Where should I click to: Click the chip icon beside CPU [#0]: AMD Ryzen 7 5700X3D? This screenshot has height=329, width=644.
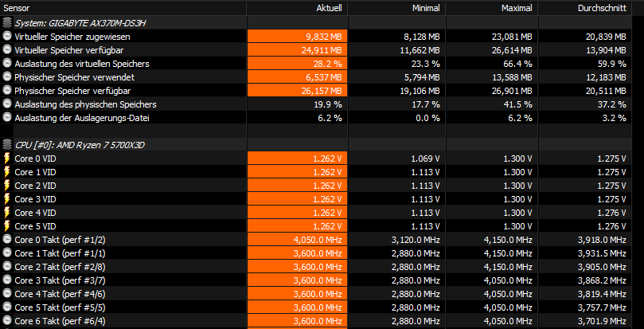(7, 145)
